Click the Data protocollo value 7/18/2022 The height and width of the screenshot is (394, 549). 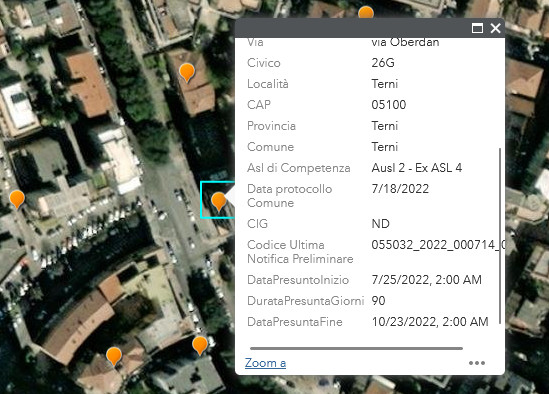point(400,189)
